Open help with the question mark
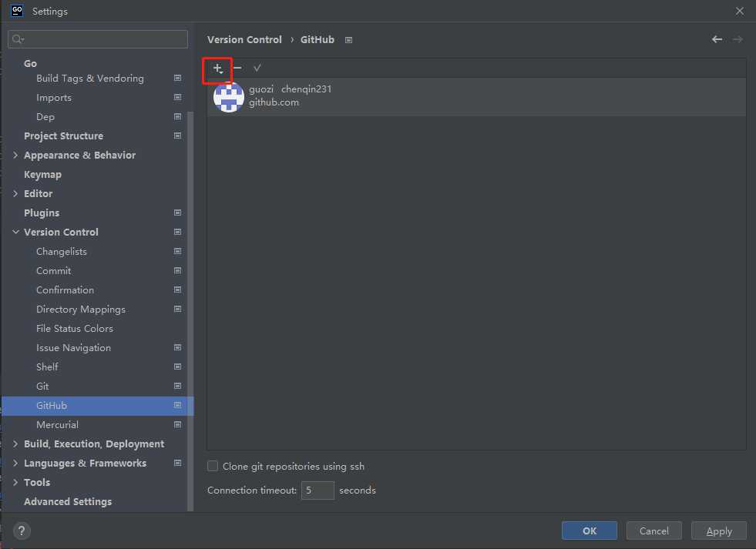The height and width of the screenshot is (549, 756). click(x=22, y=531)
